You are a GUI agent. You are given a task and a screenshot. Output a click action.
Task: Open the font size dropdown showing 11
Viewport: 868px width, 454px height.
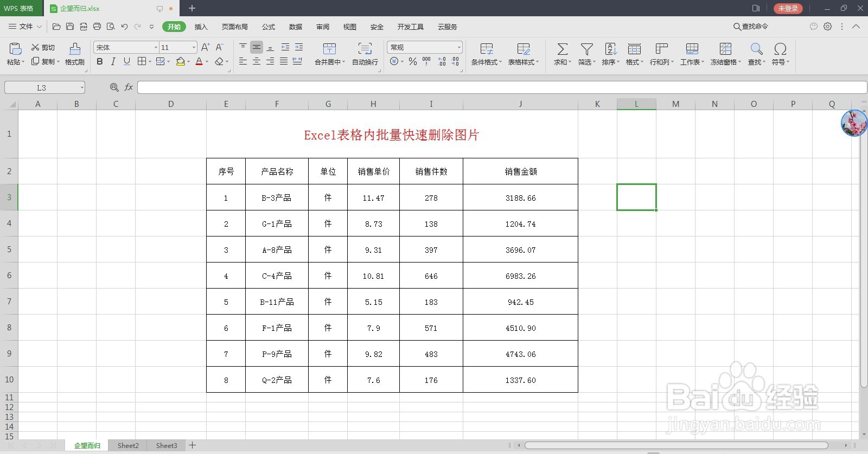[194, 47]
